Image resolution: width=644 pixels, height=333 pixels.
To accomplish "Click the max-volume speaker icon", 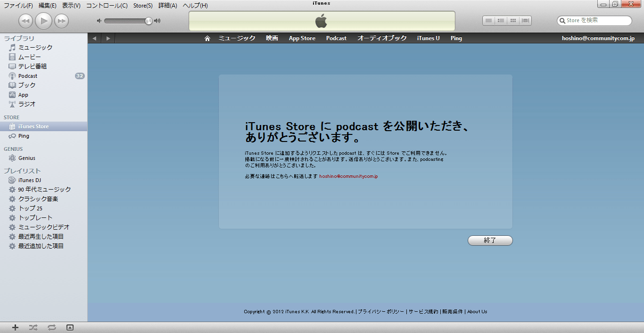I will click(x=157, y=21).
